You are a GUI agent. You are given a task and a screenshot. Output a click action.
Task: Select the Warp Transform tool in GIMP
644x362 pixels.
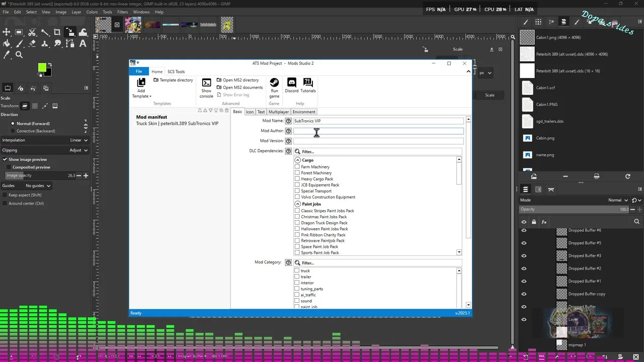pos(83,32)
